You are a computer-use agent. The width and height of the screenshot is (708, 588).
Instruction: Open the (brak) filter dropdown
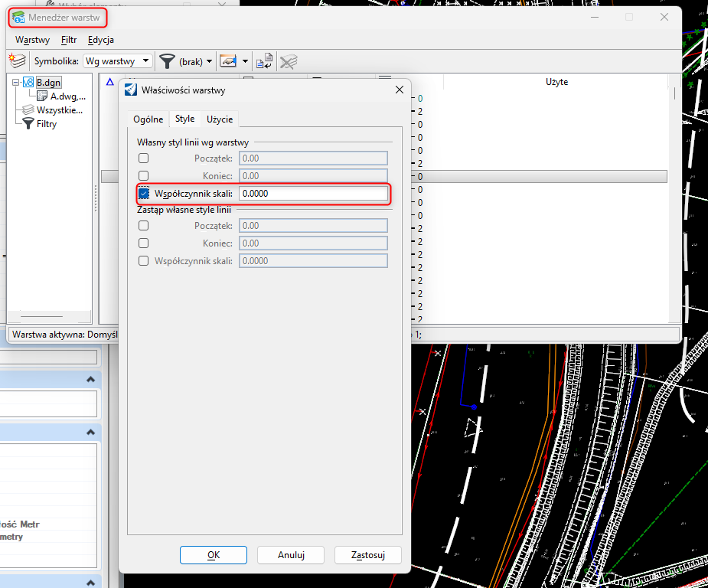(210, 61)
